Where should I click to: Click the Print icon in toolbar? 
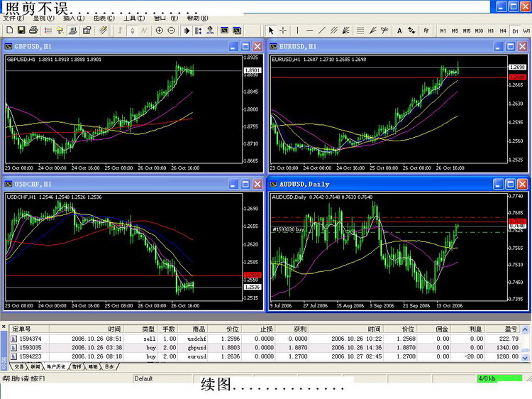[x=33, y=31]
